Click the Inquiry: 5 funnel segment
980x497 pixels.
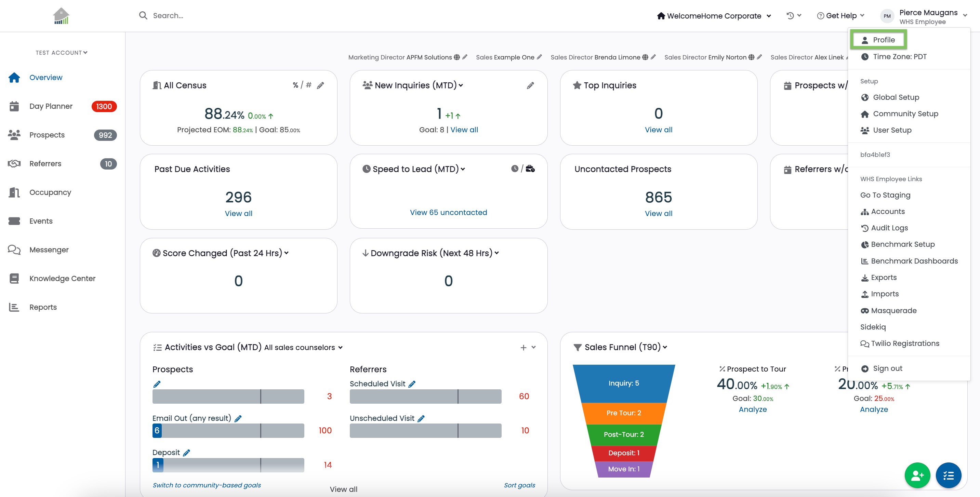[x=624, y=383]
